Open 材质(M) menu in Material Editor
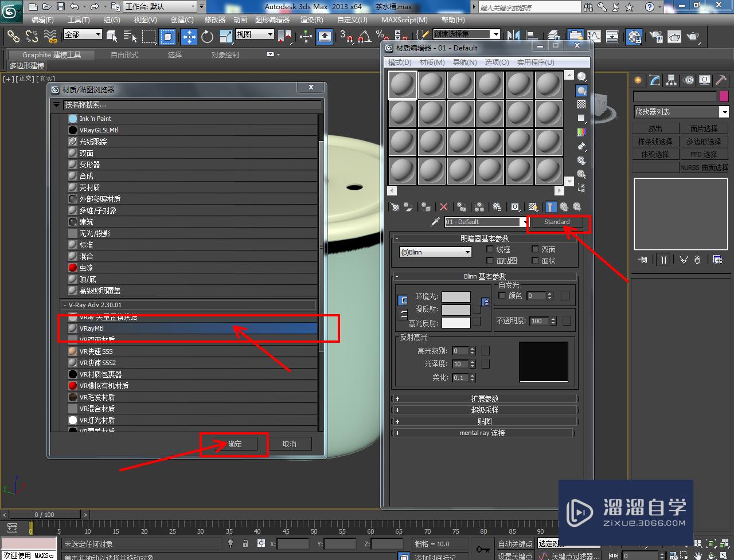 [x=432, y=62]
